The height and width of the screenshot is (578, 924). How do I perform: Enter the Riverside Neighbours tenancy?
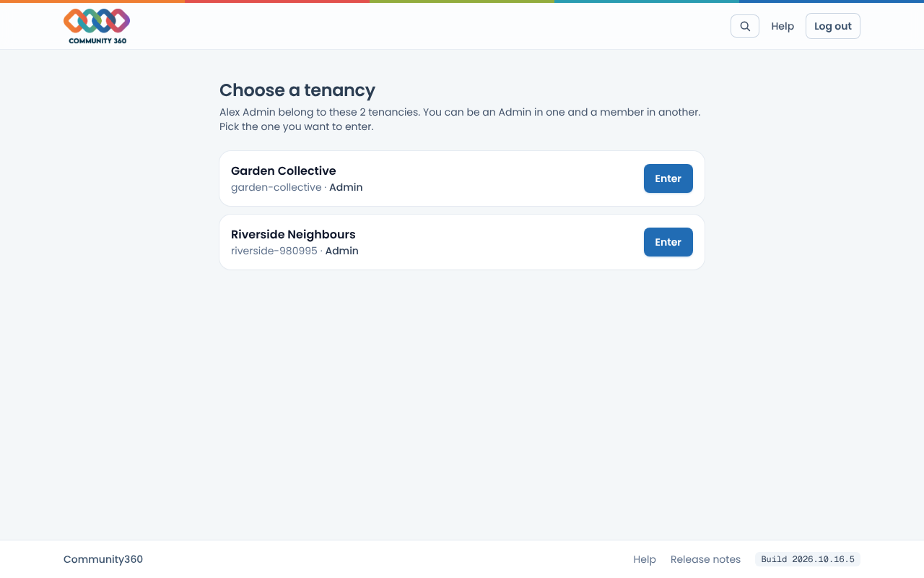668,242
